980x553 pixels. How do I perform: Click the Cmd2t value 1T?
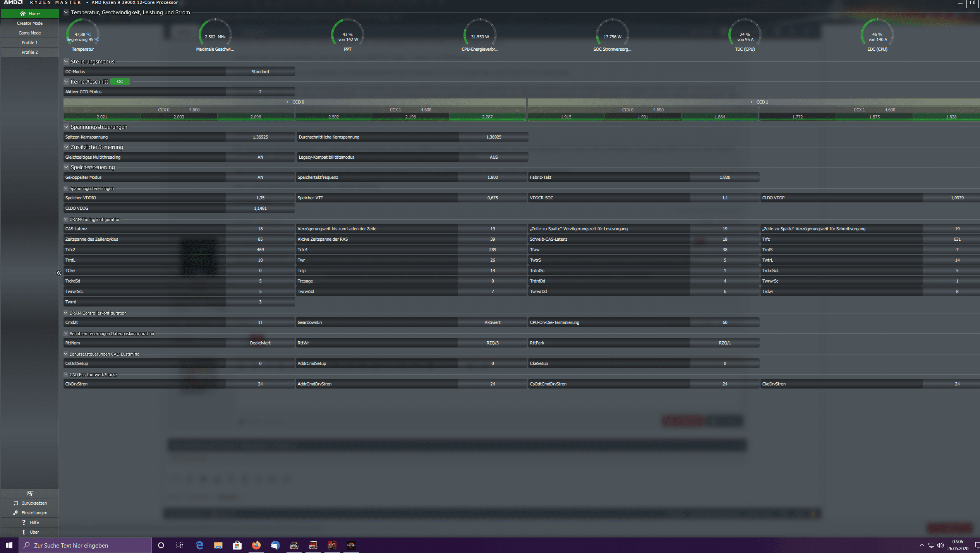click(260, 322)
